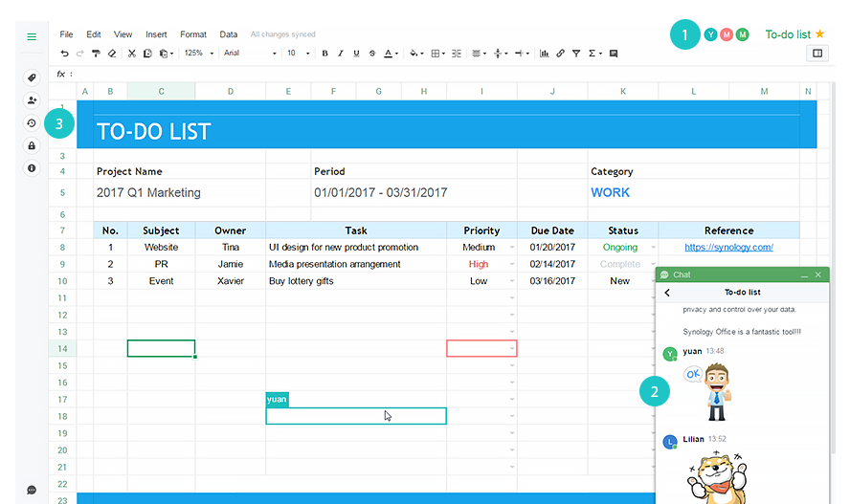Click the paint format brush icon
Viewport: 850px width, 504px height.
click(96, 54)
